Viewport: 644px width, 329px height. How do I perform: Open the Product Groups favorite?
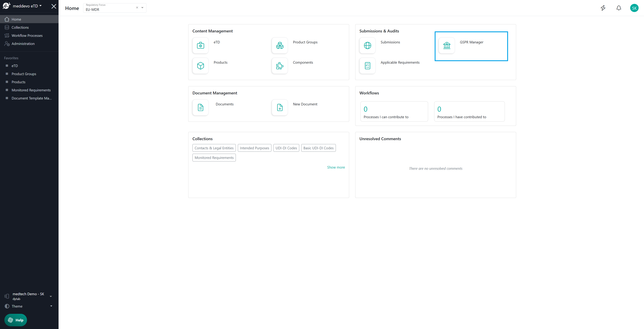click(x=29, y=74)
